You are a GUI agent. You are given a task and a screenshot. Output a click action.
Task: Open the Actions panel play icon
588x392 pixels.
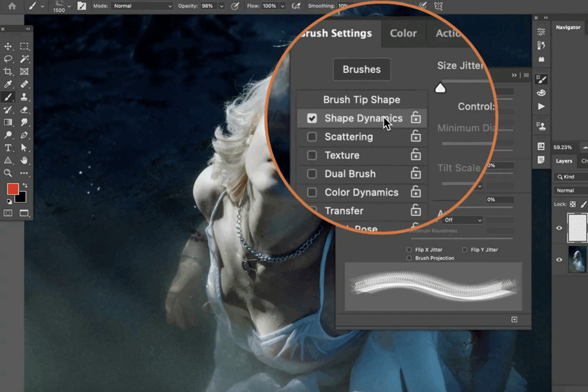[x=541, y=106]
